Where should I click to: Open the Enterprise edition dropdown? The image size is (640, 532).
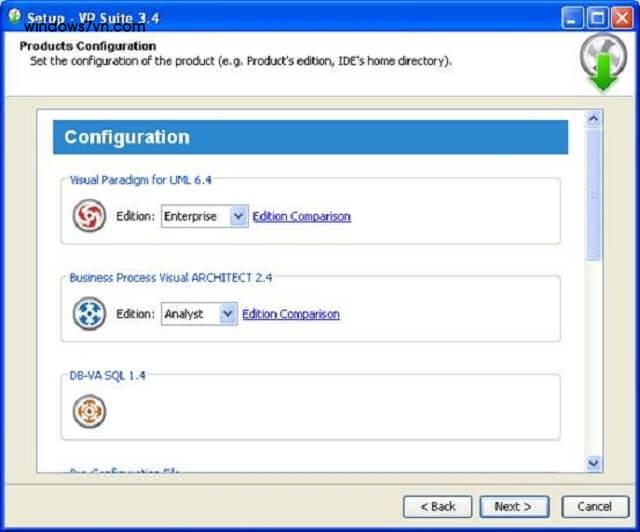[204, 216]
